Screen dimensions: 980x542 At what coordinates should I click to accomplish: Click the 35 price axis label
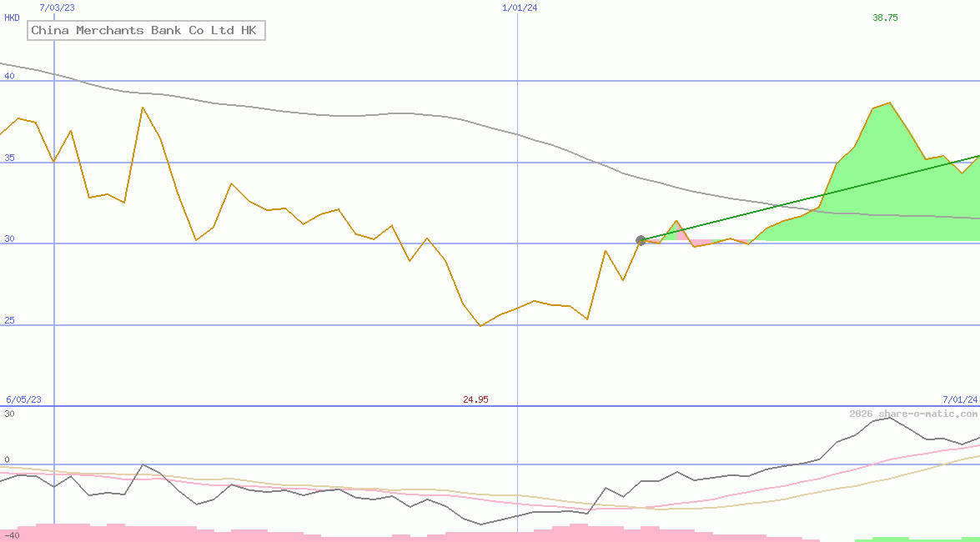click(x=9, y=158)
